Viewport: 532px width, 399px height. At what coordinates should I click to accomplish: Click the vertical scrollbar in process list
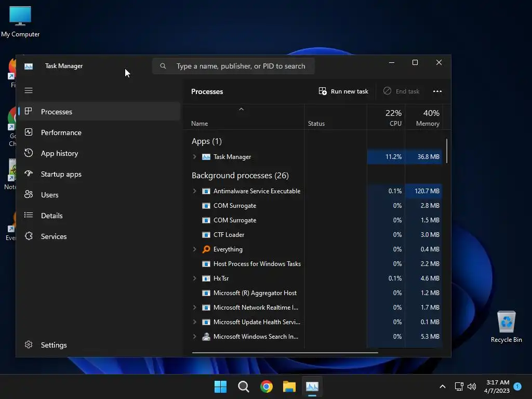pyautogui.click(x=446, y=151)
